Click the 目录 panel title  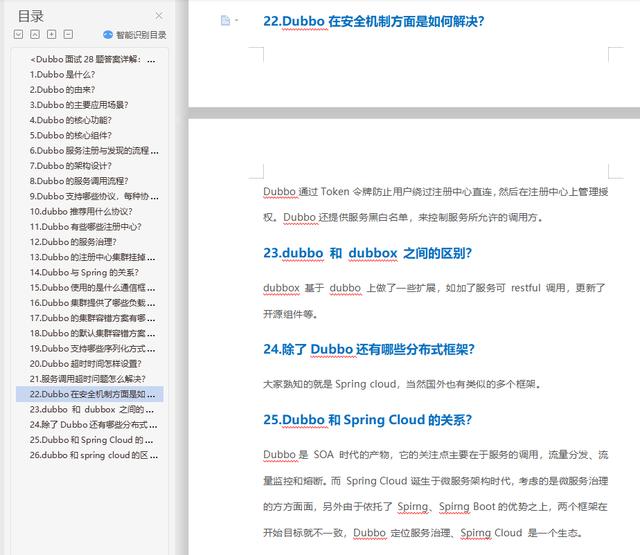(x=31, y=16)
